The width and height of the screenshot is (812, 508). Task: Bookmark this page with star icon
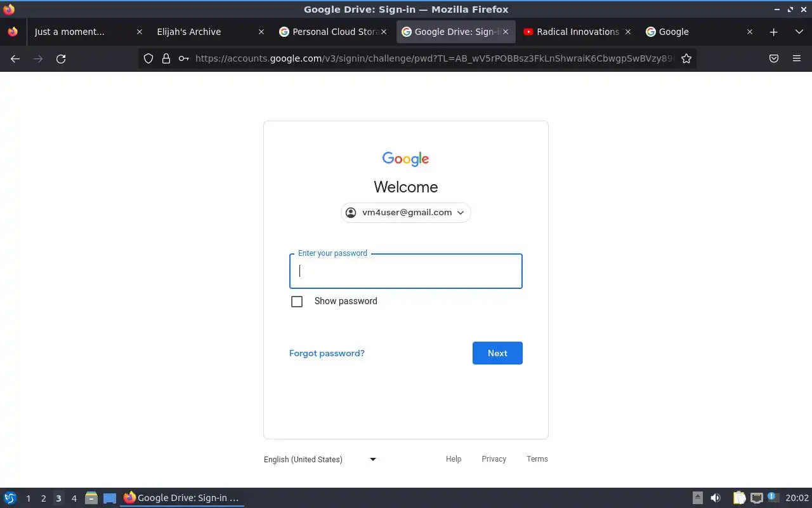tap(686, 58)
